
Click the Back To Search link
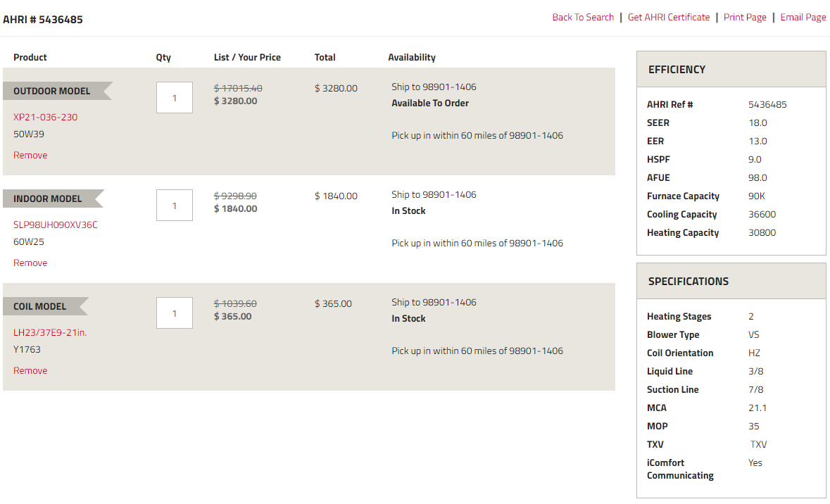(x=583, y=17)
